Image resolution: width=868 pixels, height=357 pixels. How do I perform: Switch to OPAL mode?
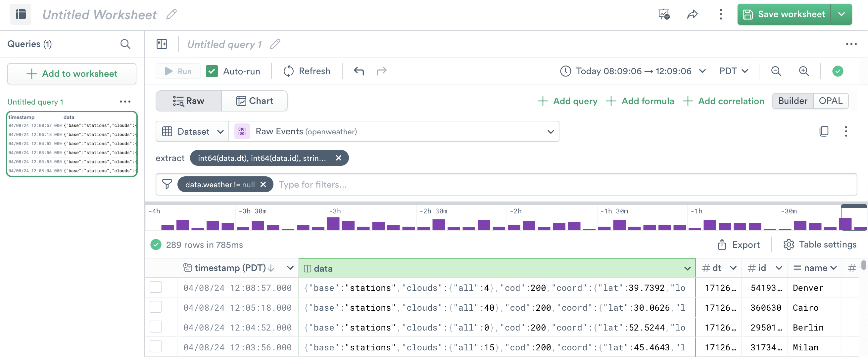(831, 101)
